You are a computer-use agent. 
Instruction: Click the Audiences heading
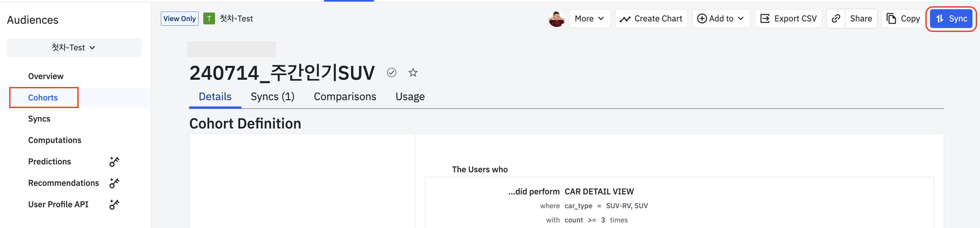coord(33,20)
